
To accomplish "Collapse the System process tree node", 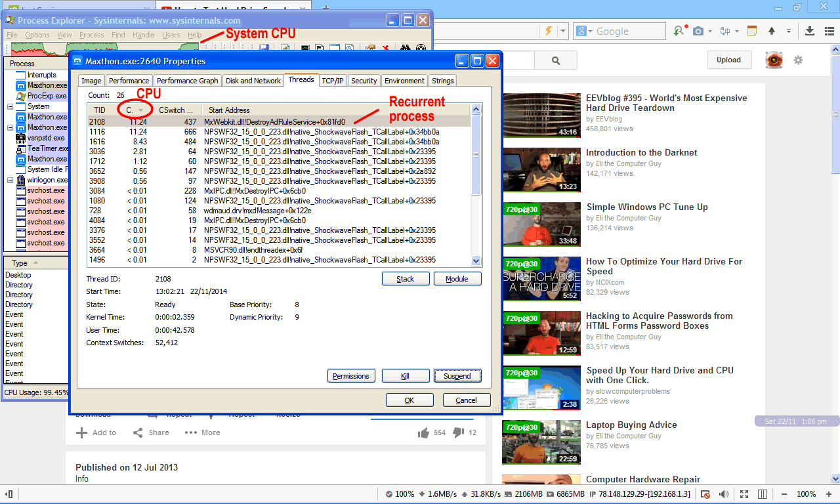I will [x=10, y=106].
